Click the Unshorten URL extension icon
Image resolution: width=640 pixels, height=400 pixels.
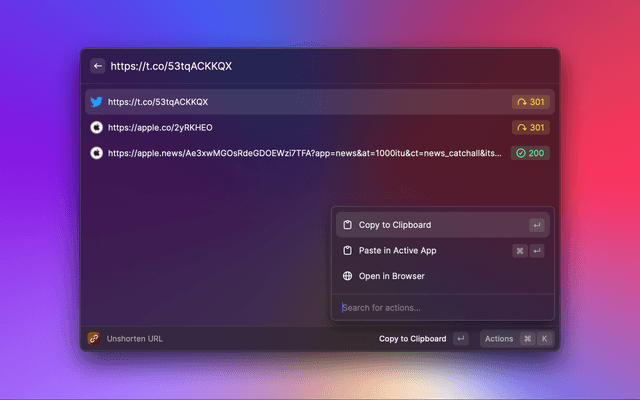[94, 339]
